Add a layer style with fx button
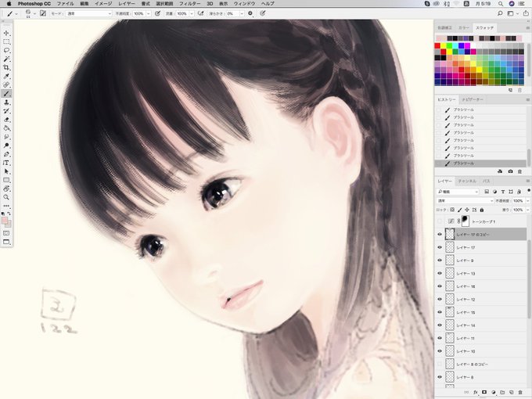Screen dimensions: 532x399 pos(476,393)
